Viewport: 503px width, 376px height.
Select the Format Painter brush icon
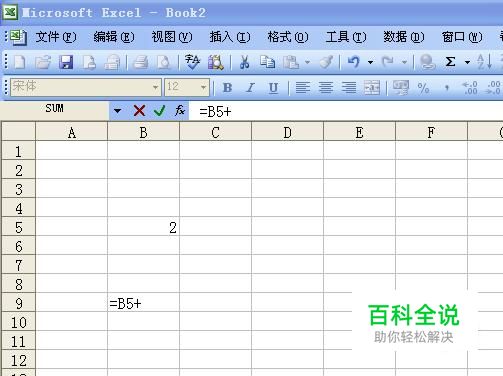326,62
